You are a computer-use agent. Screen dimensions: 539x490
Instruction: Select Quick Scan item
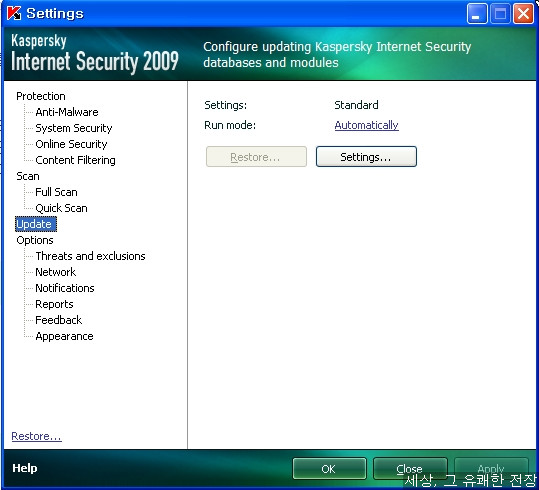pyautogui.click(x=61, y=208)
